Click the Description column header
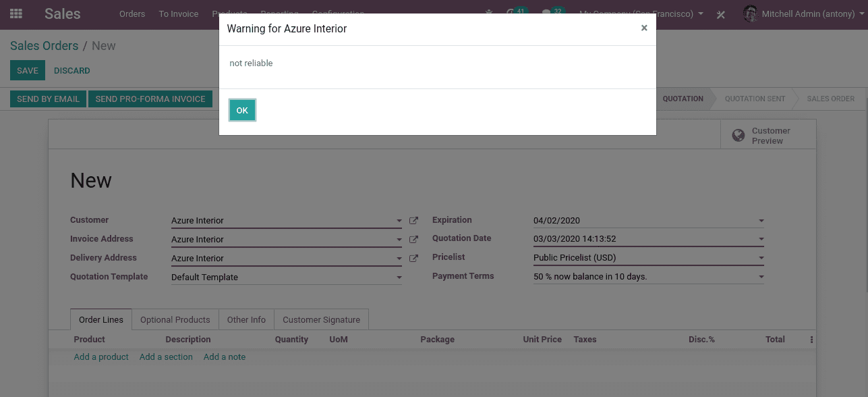 click(x=188, y=340)
